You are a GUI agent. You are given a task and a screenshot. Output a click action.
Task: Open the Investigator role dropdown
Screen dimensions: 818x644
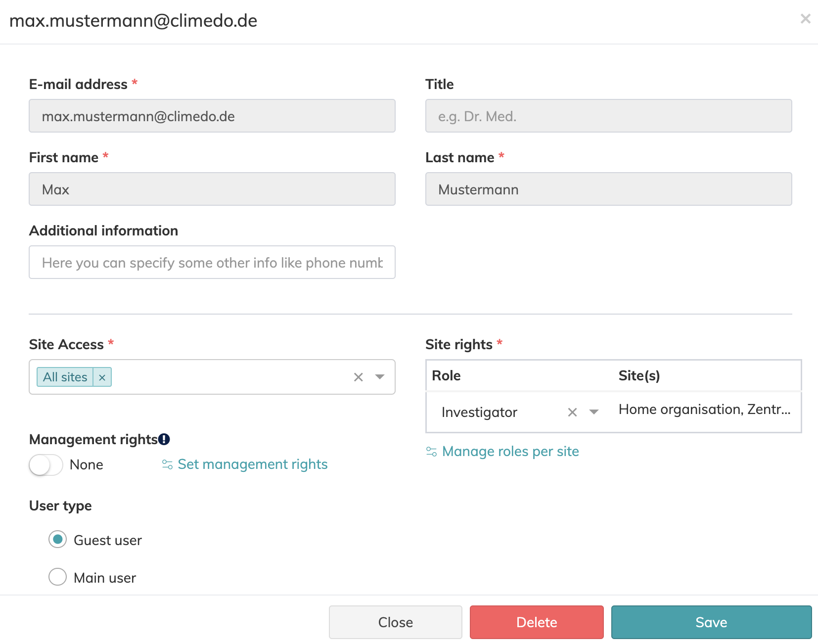click(594, 412)
